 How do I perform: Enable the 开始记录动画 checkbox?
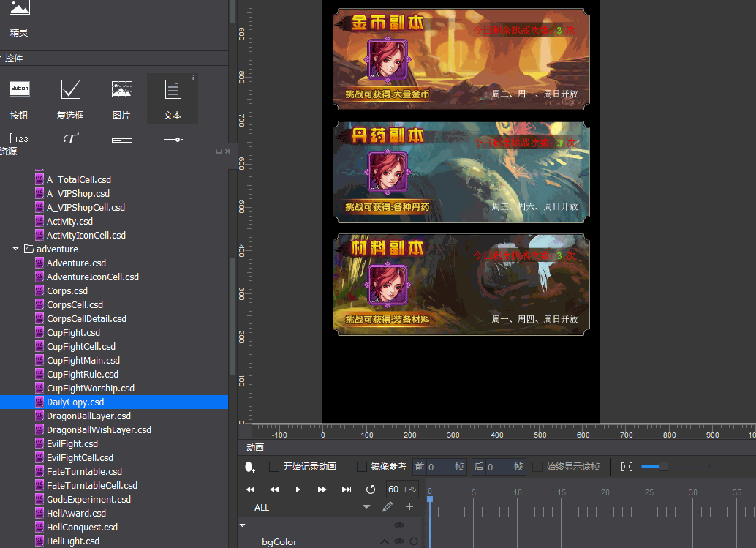click(274, 467)
